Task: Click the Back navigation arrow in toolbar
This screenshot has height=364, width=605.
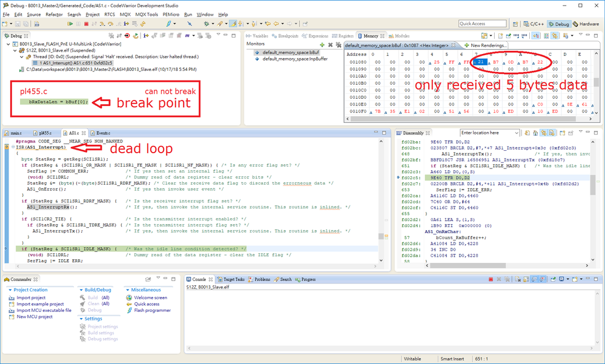Action: [276, 24]
